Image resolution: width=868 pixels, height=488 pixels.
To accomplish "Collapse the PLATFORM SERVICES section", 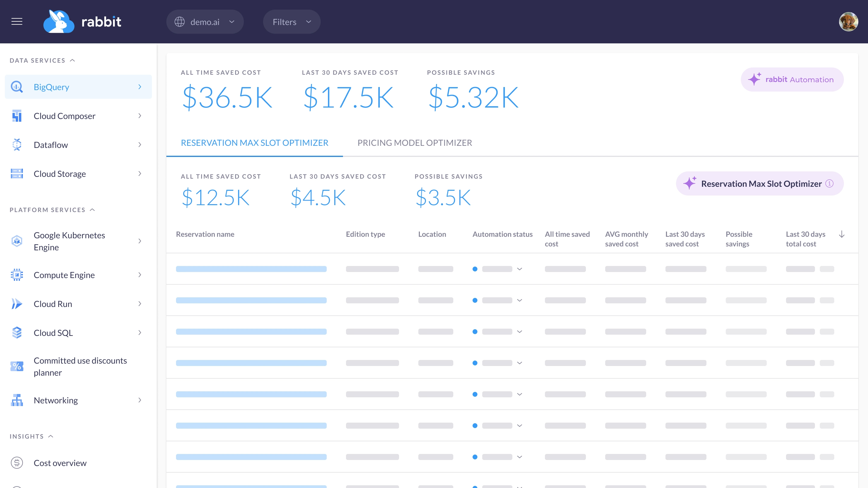I will tap(52, 210).
